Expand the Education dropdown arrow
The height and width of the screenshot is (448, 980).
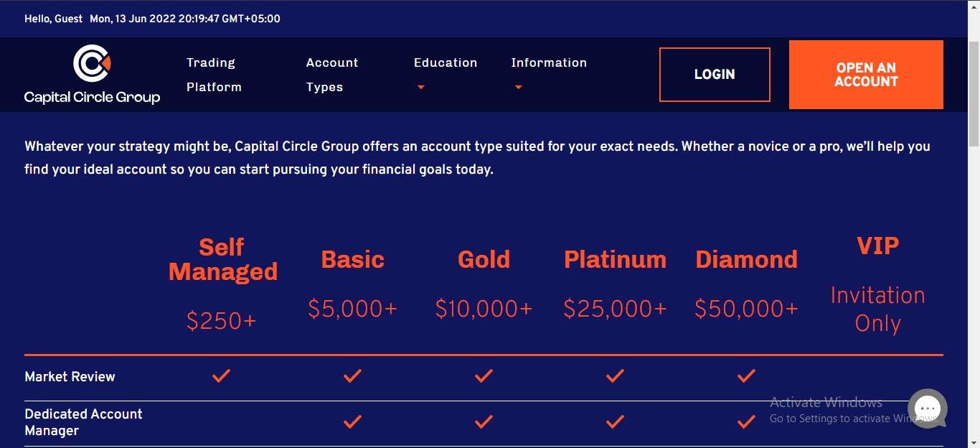(421, 88)
